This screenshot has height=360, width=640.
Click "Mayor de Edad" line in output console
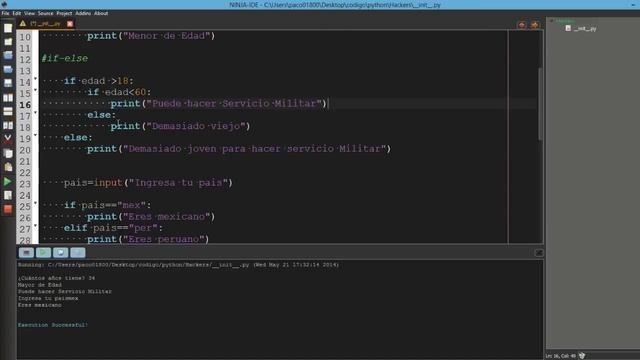click(40, 285)
